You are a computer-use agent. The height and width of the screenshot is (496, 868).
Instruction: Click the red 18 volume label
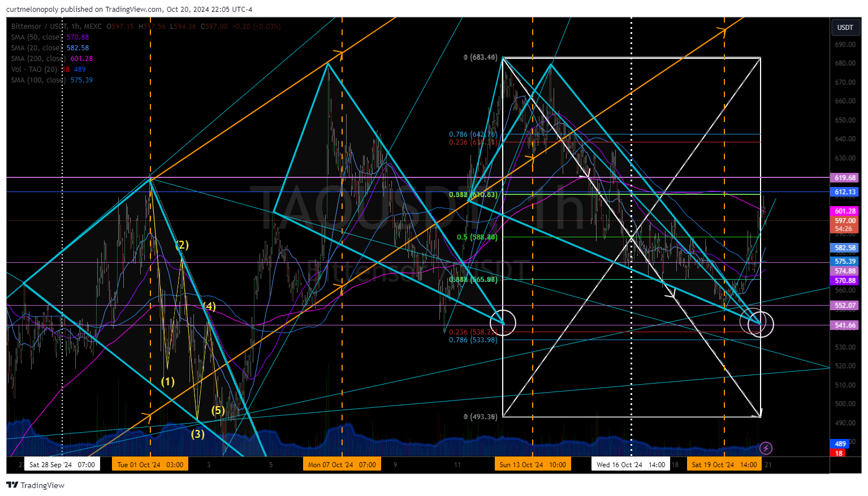[839, 453]
